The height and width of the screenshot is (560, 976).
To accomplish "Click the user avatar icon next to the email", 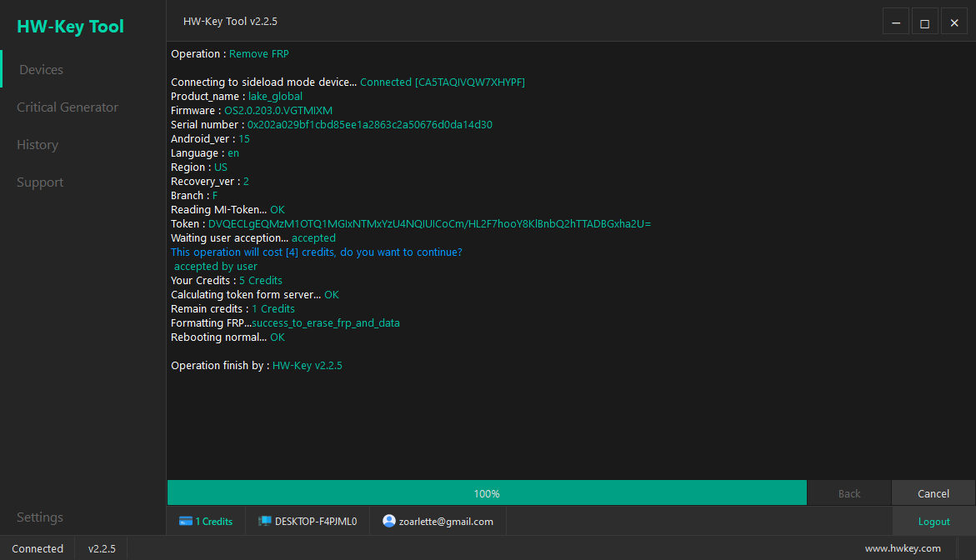I will point(388,520).
